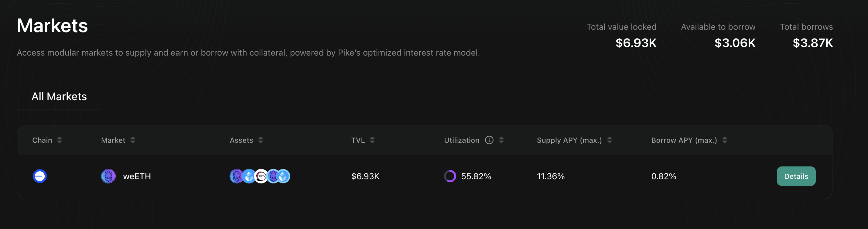Screen dimensions: 868x229
Task: Sort by TVL using the sort arrows
Action: click(372, 140)
